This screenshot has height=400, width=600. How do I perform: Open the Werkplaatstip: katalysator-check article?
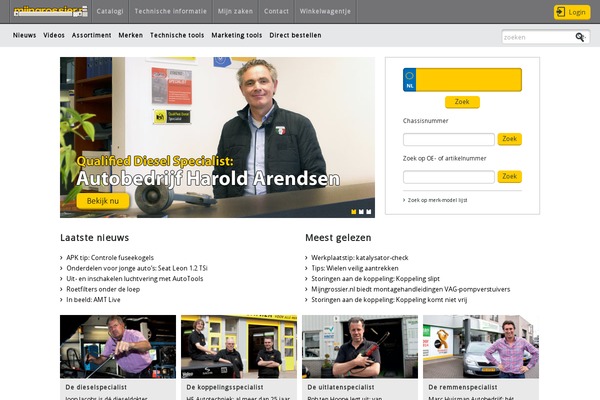point(360,258)
